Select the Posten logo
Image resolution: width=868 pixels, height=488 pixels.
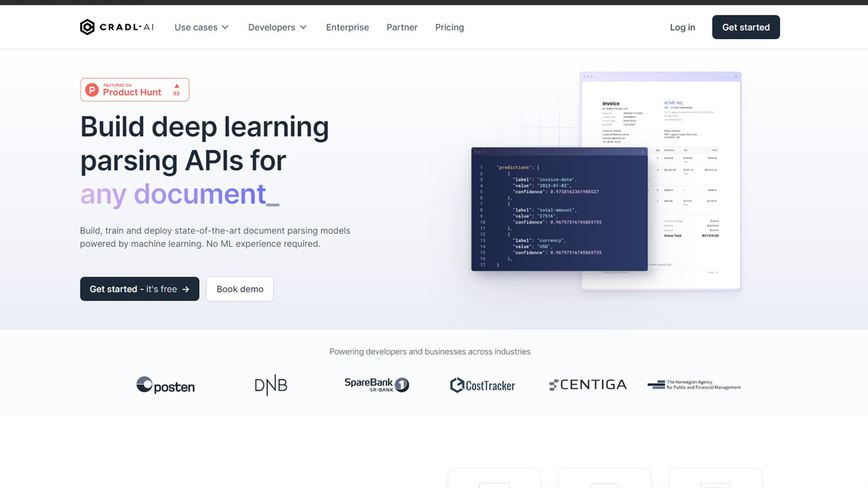(165, 385)
